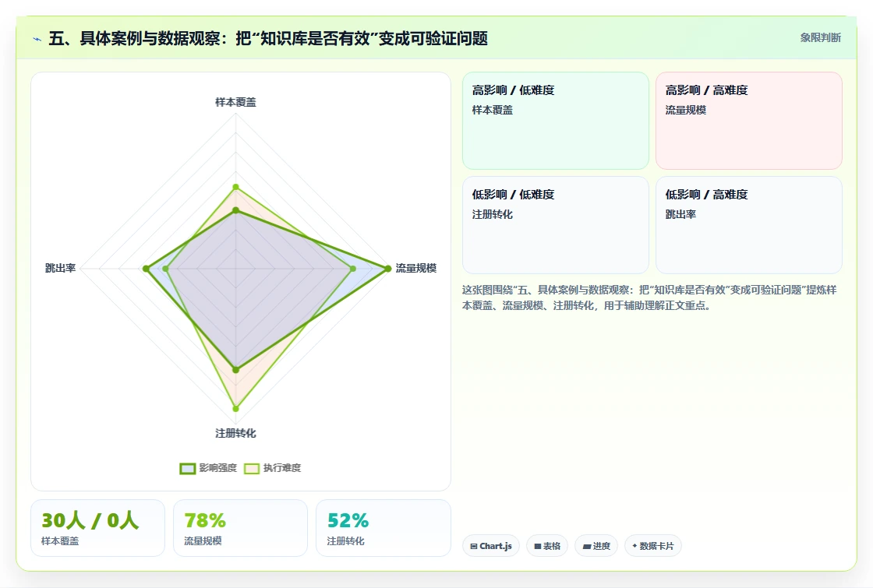The height and width of the screenshot is (588, 873).
Task: Click the icon inside 数据卡片 chip
Action: [x=634, y=546]
